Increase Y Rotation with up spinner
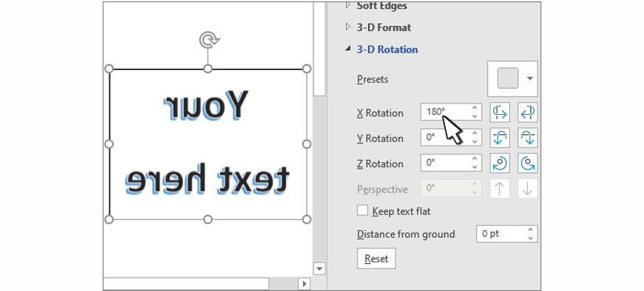The width and height of the screenshot is (644, 291). point(475,134)
